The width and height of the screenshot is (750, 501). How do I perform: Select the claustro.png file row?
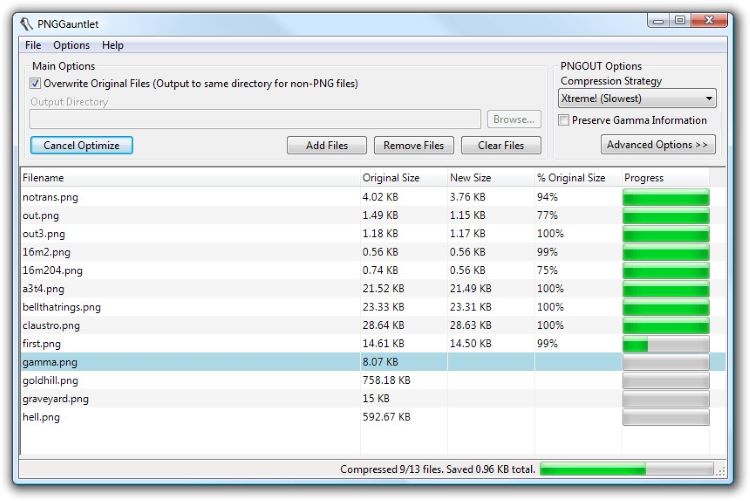[x=373, y=325]
